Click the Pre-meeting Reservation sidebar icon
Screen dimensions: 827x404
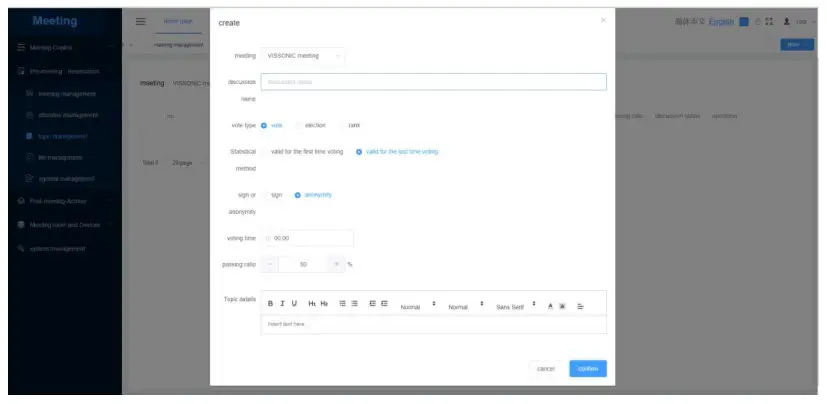[x=21, y=71]
